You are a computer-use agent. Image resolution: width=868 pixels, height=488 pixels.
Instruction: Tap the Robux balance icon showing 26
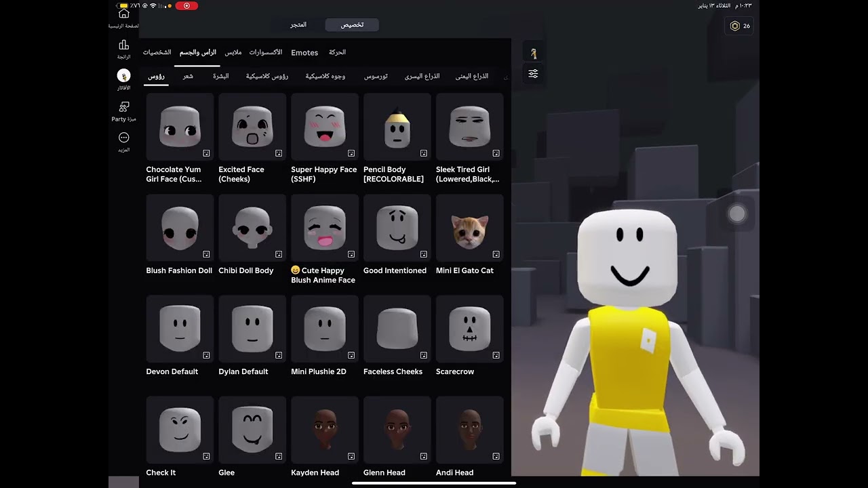pyautogui.click(x=739, y=26)
